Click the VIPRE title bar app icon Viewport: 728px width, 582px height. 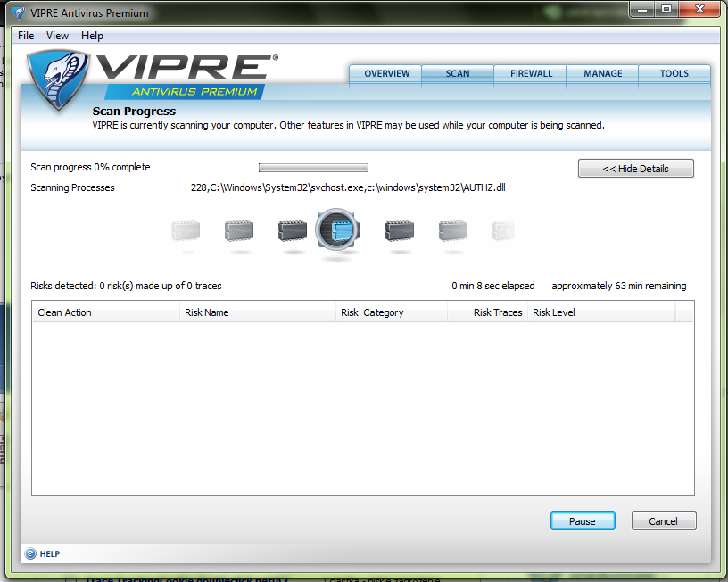(x=19, y=13)
